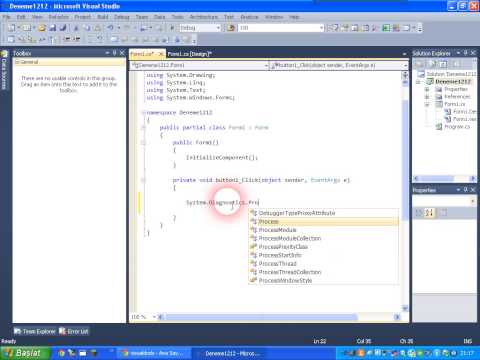The image size is (480, 360).
Task: Open the Tools menu
Action: [177, 17]
